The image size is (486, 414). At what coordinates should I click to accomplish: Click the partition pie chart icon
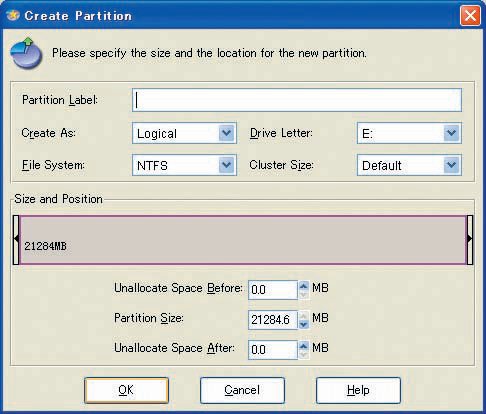26,53
